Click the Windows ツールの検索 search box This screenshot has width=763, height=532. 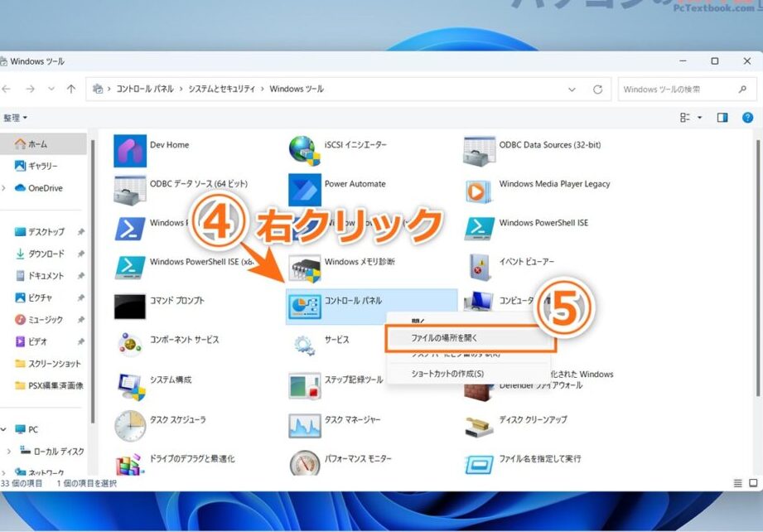coord(675,89)
